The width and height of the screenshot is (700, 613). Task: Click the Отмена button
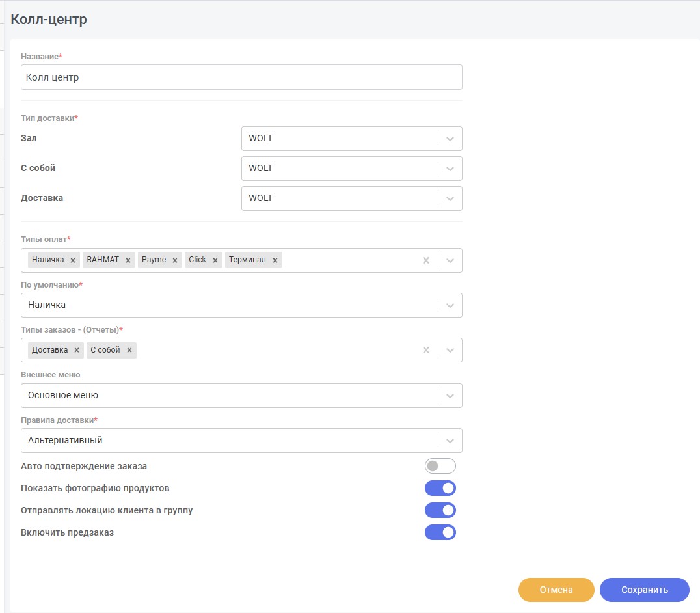tap(556, 590)
